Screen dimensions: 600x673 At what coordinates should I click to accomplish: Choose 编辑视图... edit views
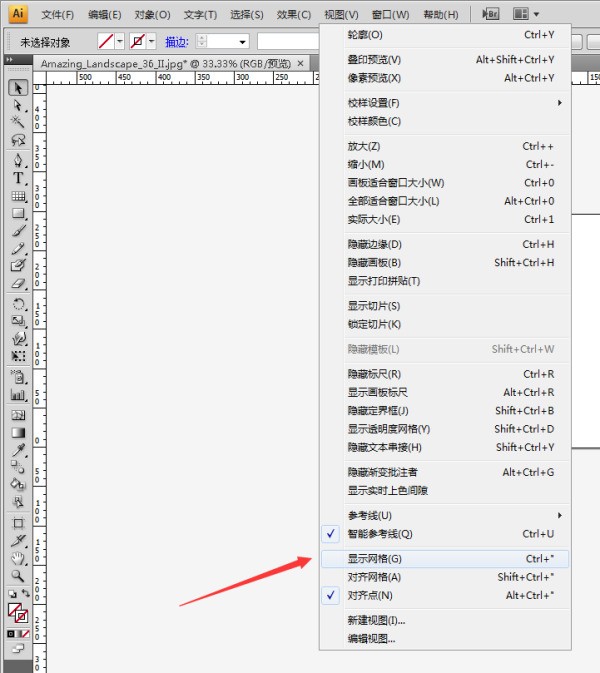[x=445, y=638]
